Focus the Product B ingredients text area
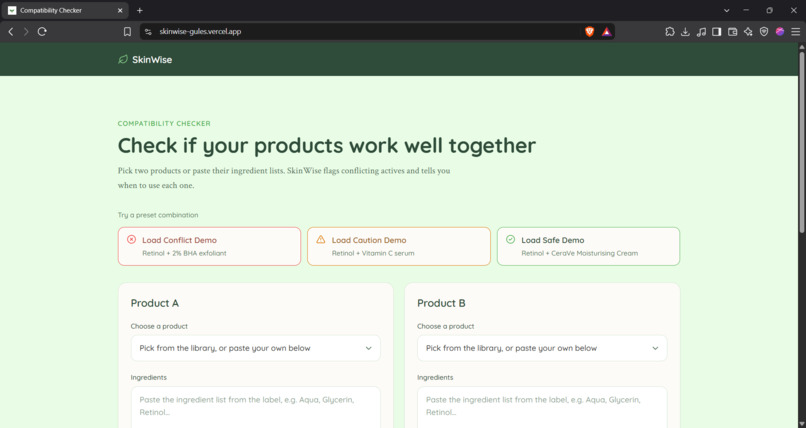 coord(542,407)
